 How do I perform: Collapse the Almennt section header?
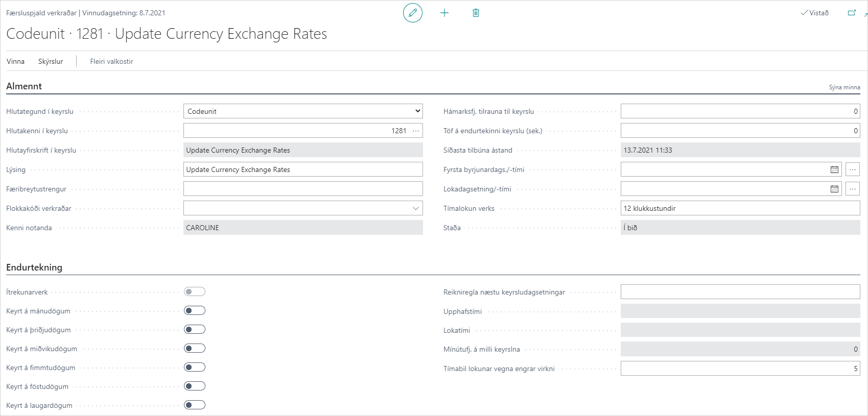tap(24, 86)
